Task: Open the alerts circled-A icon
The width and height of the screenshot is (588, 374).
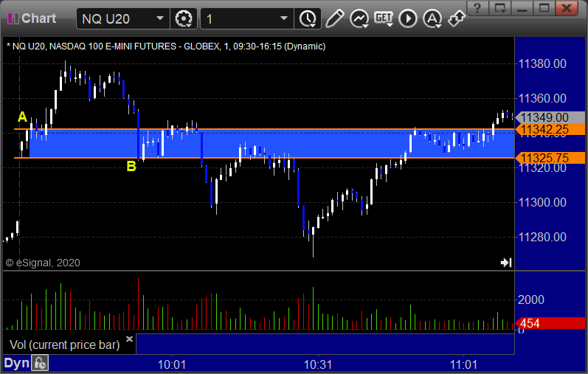Action: coord(432,18)
